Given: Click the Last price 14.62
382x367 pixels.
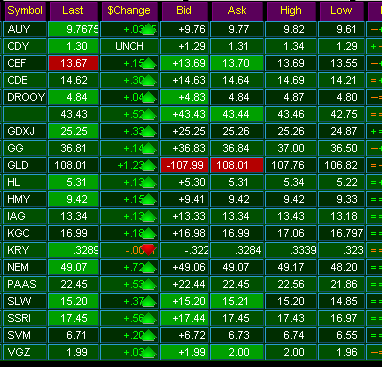Looking at the screenshot, I should 74,80.
